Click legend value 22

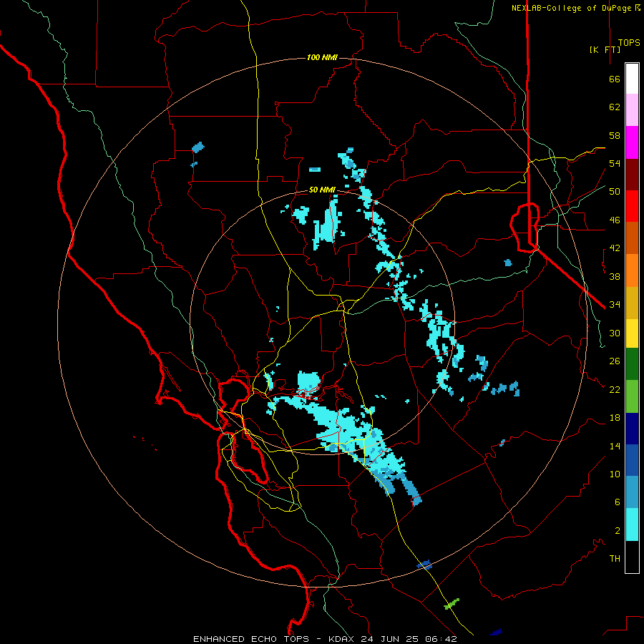coord(615,389)
